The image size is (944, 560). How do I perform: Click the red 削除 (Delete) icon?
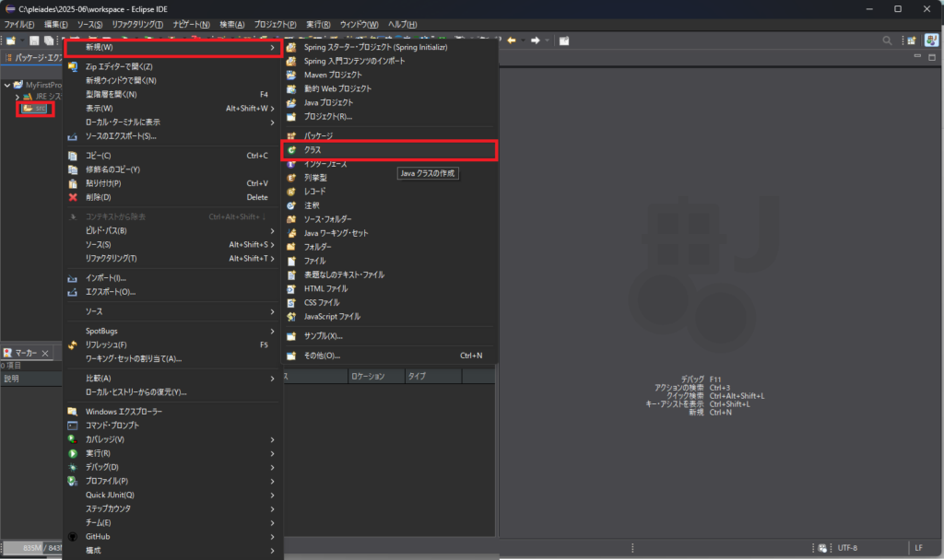point(73,197)
